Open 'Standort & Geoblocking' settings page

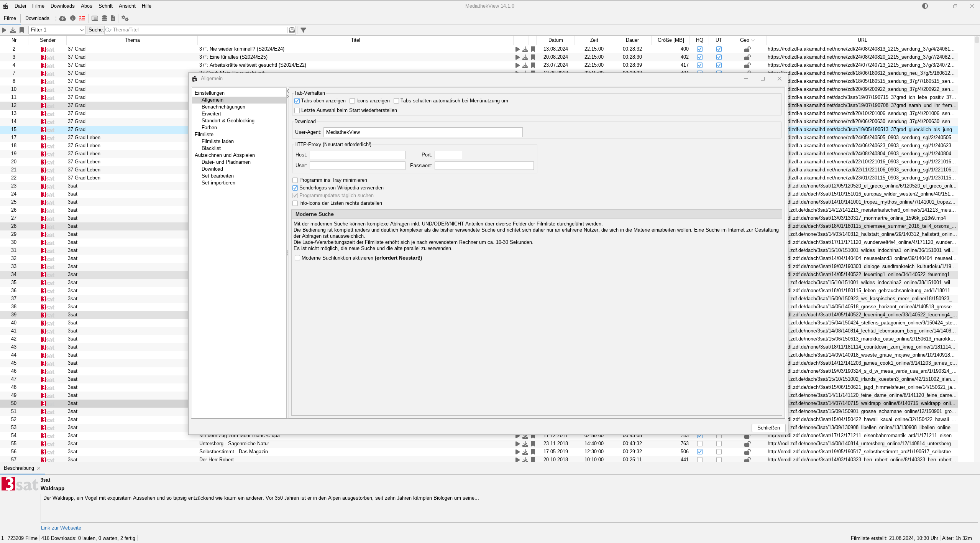tap(228, 121)
